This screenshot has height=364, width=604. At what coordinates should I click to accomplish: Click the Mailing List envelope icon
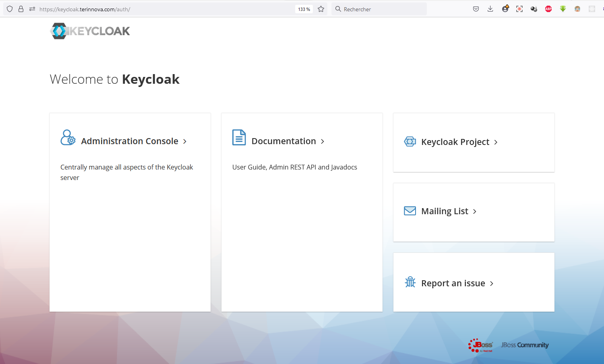coord(410,211)
